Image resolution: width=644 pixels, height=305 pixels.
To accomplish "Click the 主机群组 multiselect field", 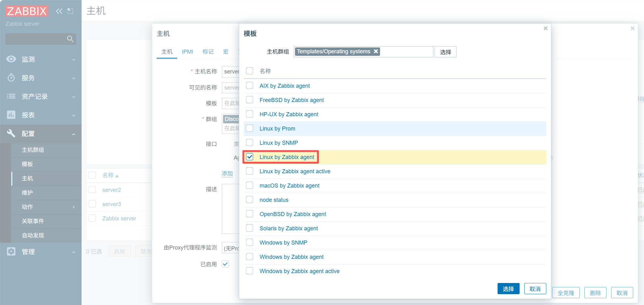I will pyautogui.click(x=363, y=52).
